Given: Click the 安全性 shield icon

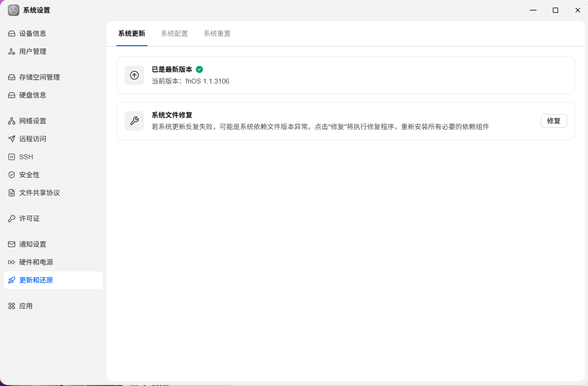Looking at the screenshot, I should (x=12, y=175).
